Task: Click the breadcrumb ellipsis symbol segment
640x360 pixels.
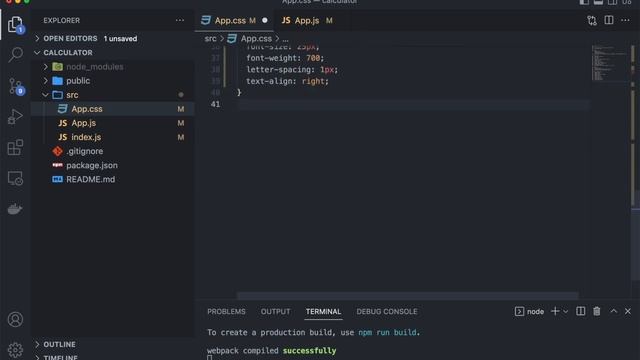Action: (x=285, y=39)
